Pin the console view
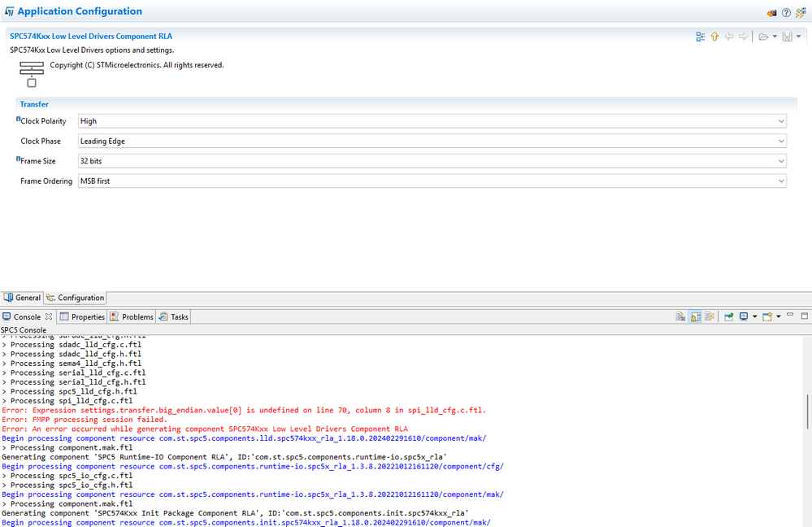812x527 pixels. coord(728,316)
